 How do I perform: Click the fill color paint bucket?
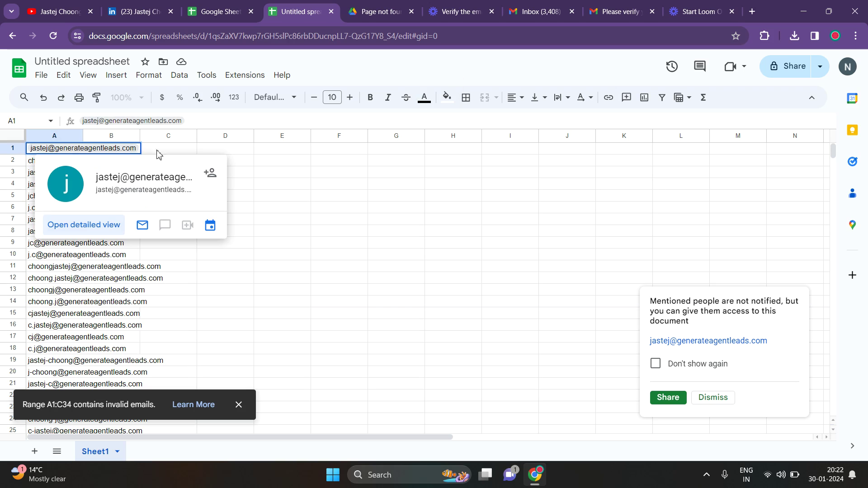447,98
